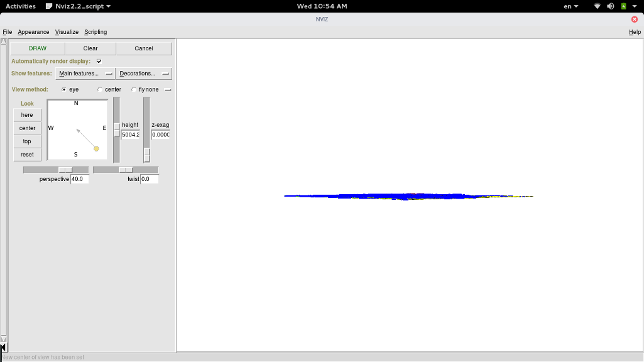Open the Main features dropdown
644x362 pixels.
point(85,74)
